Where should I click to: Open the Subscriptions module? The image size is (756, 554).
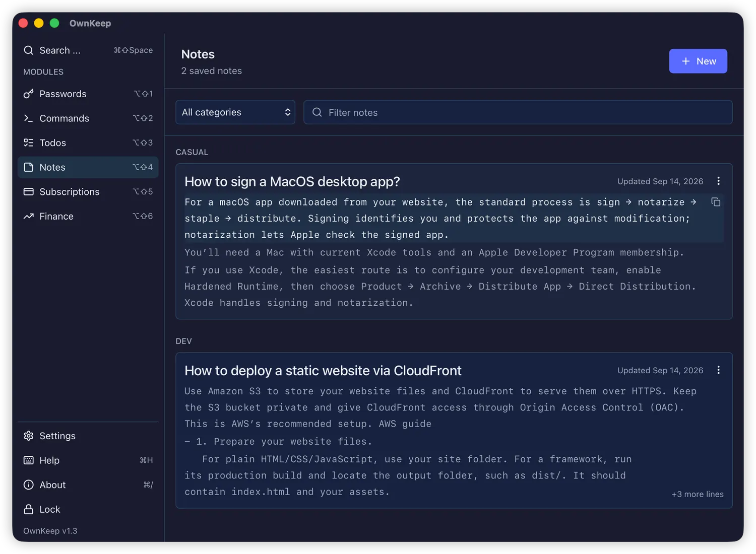(x=88, y=192)
